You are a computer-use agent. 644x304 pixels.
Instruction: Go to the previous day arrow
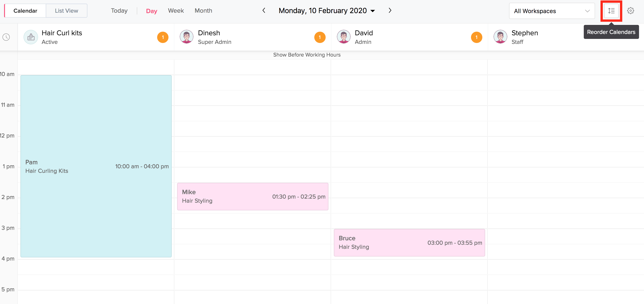[264, 10]
